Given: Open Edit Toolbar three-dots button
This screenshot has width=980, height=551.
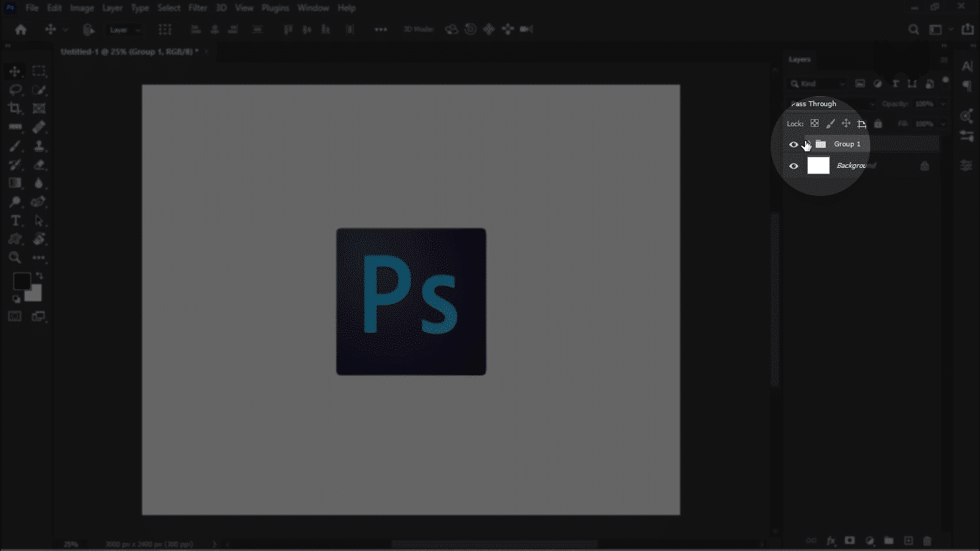Looking at the screenshot, I should pos(39,258).
